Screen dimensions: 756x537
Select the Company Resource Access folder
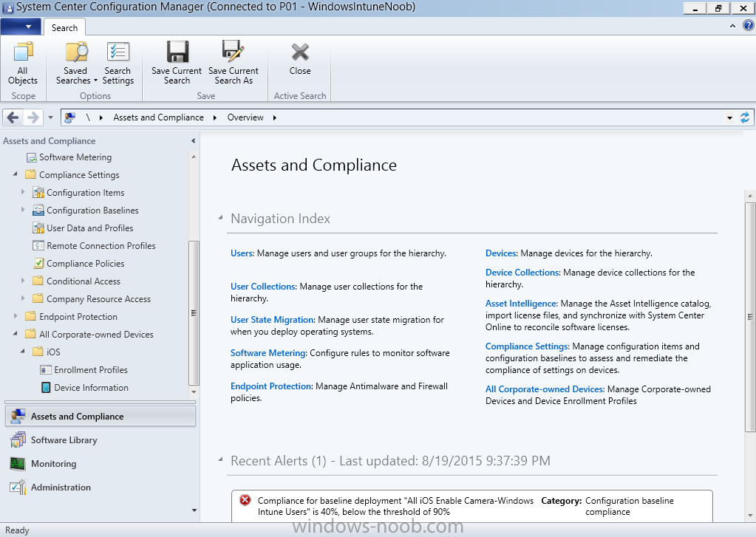[92, 299]
